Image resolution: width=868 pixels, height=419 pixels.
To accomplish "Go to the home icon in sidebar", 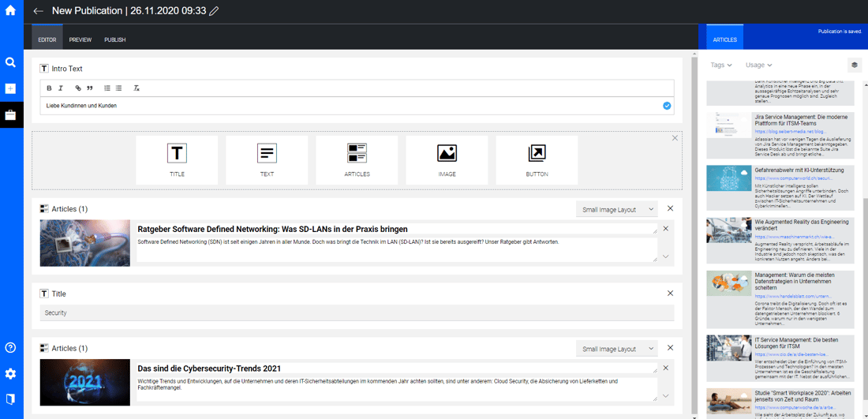I will coord(10,10).
